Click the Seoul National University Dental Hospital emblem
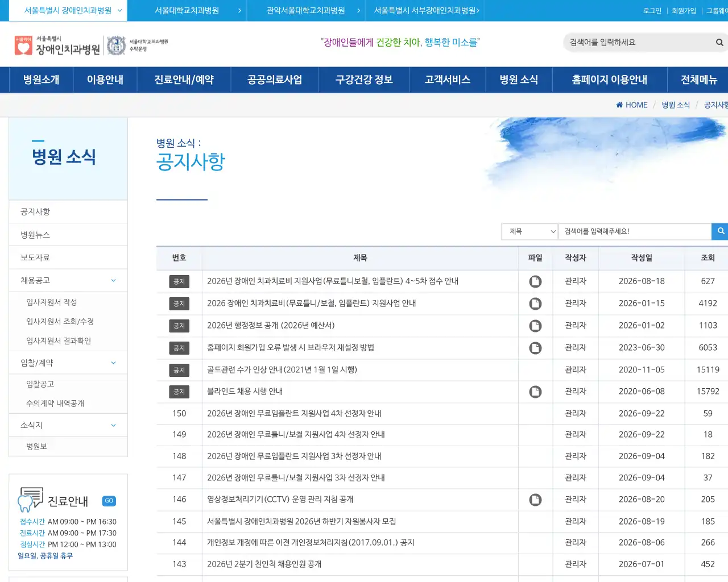The height and width of the screenshot is (582, 728). point(116,45)
